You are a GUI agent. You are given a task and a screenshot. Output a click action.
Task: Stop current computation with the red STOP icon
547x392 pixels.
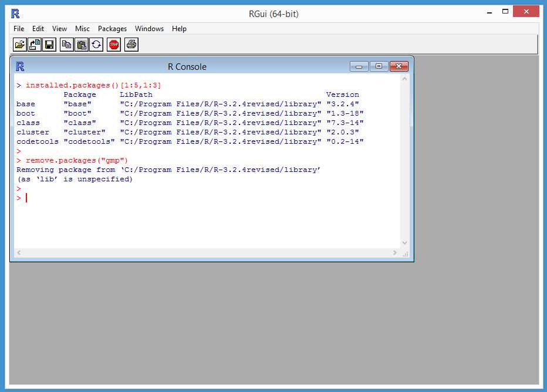114,45
